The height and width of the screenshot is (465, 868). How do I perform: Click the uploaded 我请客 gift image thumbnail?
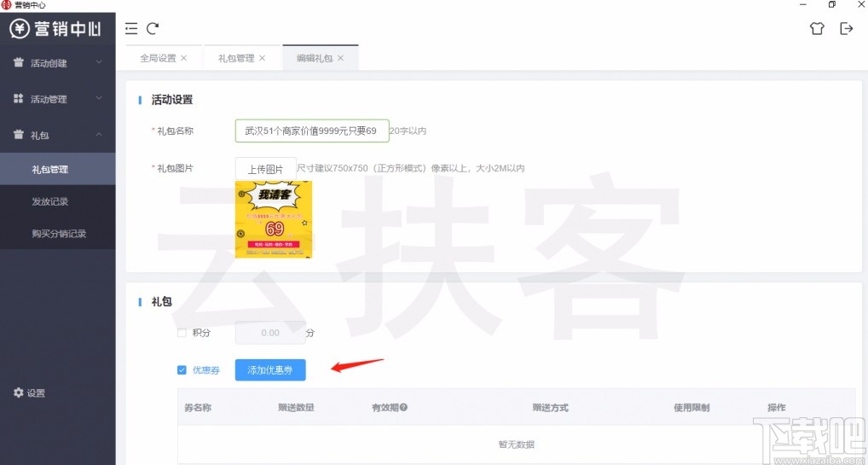click(274, 219)
